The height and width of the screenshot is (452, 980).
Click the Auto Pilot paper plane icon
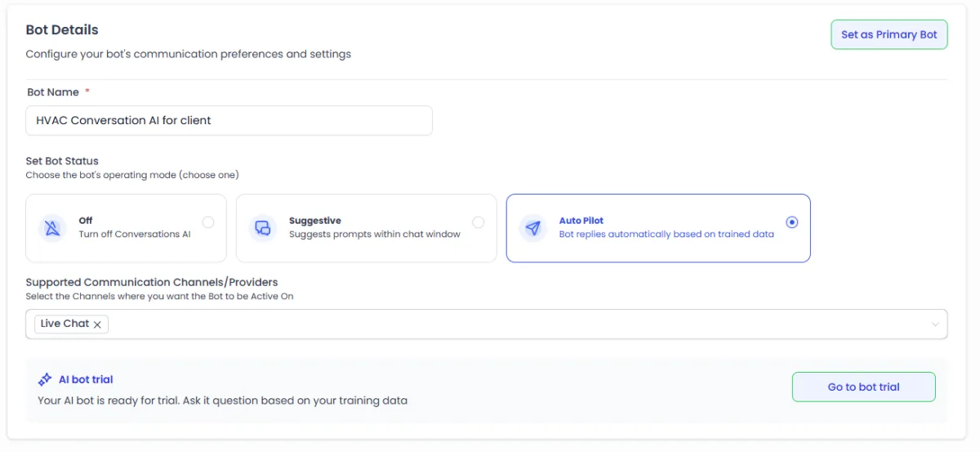click(x=533, y=227)
